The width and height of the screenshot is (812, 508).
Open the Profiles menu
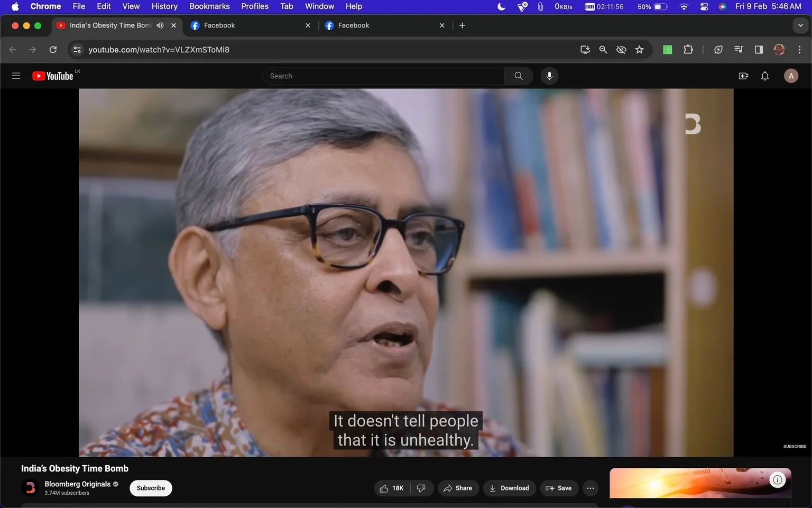pos(255,6)
